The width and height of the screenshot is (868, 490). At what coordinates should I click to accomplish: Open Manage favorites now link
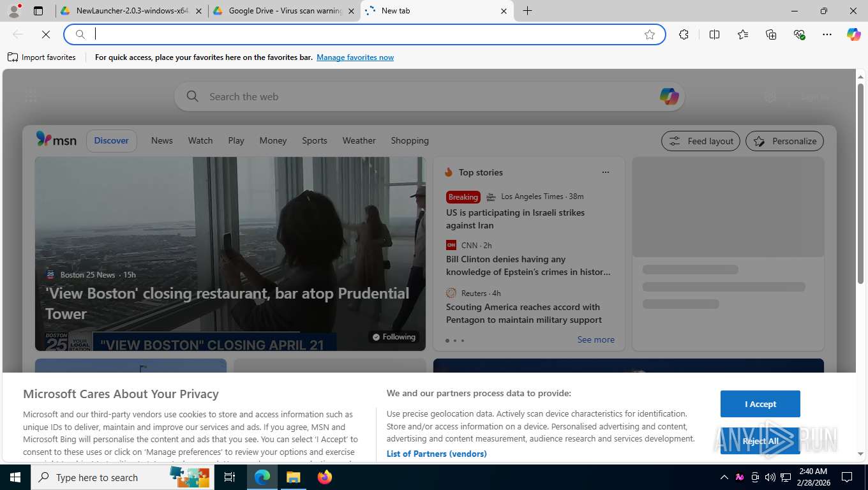point(355,57)
